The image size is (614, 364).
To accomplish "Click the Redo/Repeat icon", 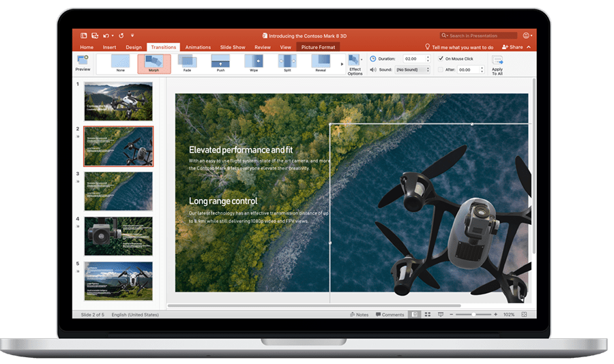I will pyautogui.click(x=121, y=35).
